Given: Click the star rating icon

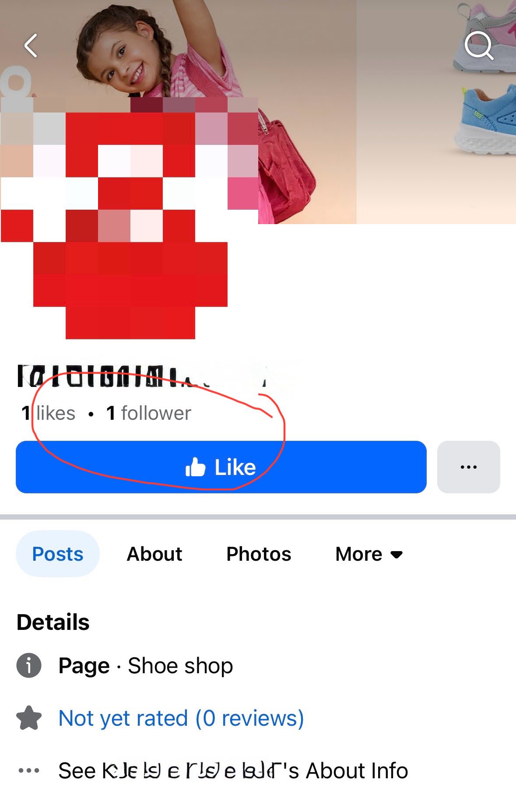Looking at the screenshot, I should click(29, 718).
